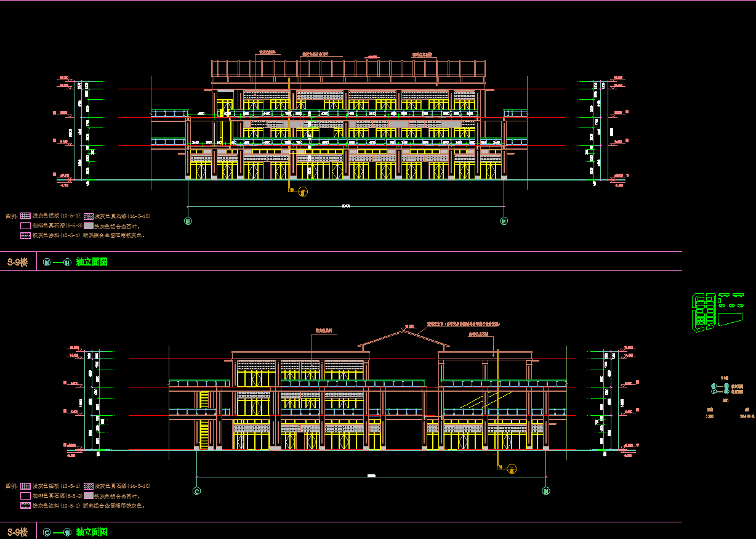756x539 pixels.
Task: Select the 浅灰色真石漆 hatch swatch in the lower legend
Action: point(89,486)
